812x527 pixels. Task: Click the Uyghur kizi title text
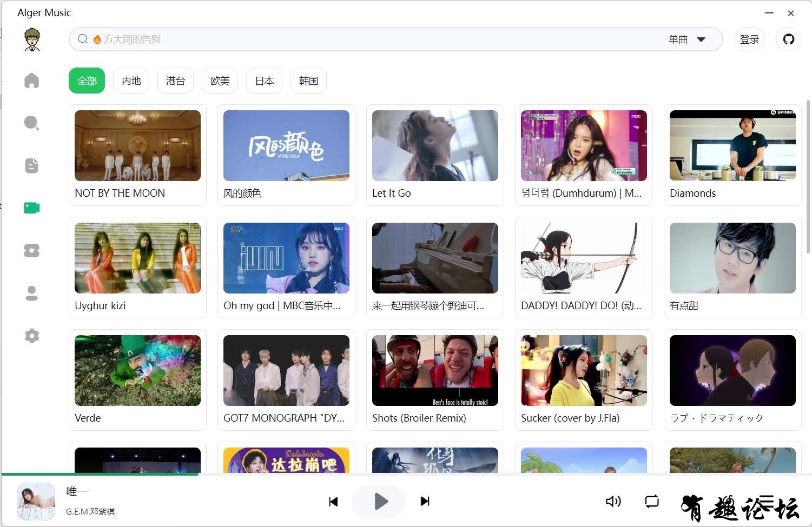[x=100, y=305]
